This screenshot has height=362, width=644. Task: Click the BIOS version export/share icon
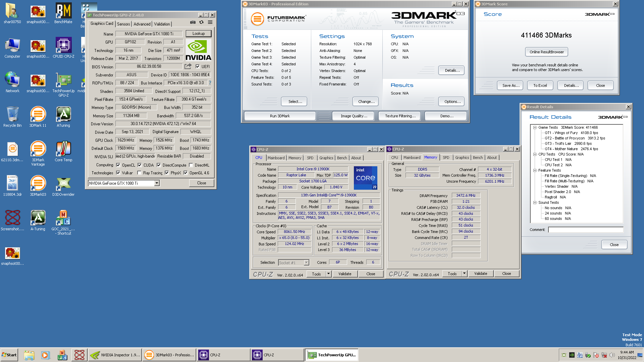click(188, 66)
